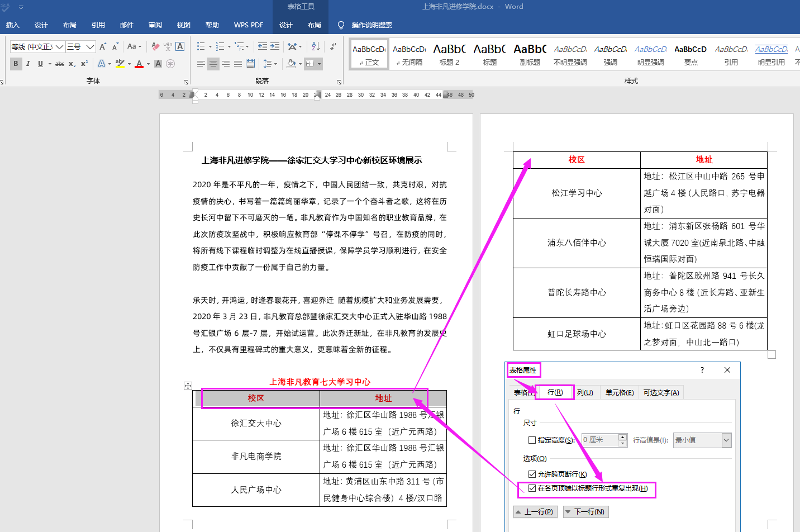
Task: Click yellow highlight color button
Action: 120,64
